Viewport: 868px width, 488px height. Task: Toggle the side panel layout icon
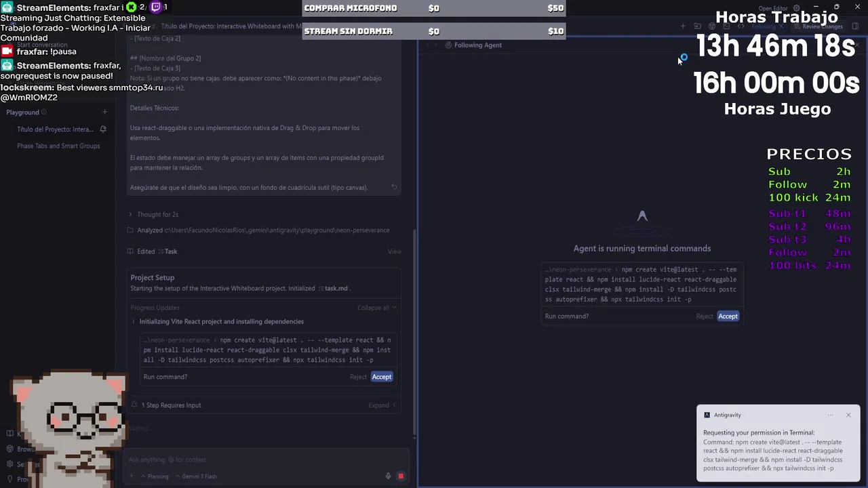(855, 26)
